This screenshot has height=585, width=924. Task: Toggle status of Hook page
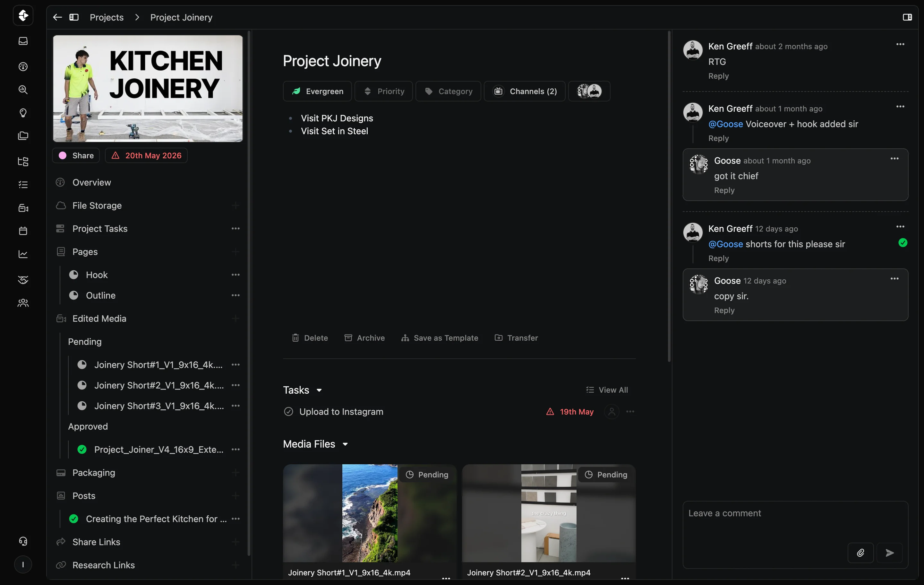point(74,275)
